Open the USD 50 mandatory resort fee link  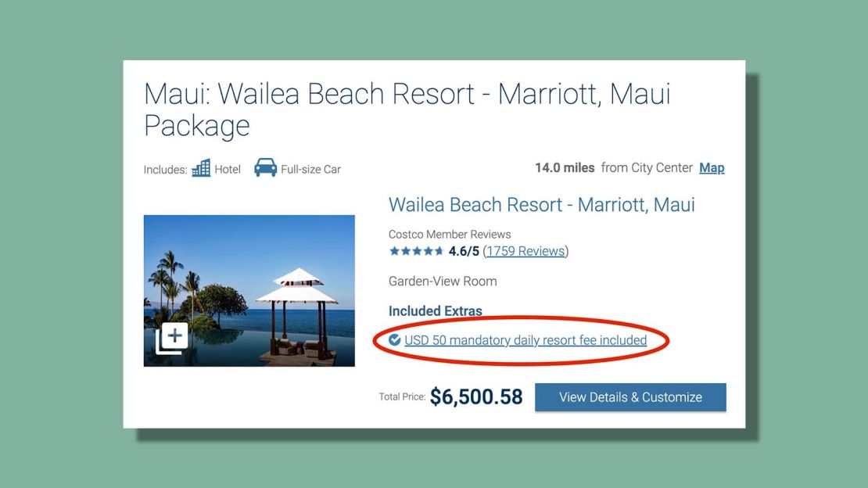coord(525,340)
